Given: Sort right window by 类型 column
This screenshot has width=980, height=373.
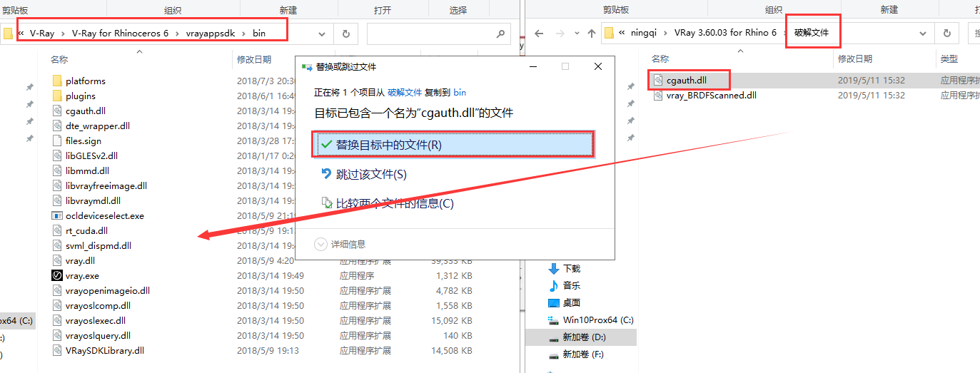Looking at the screenshot, I should pyautogui.click(x=949, y=58).
